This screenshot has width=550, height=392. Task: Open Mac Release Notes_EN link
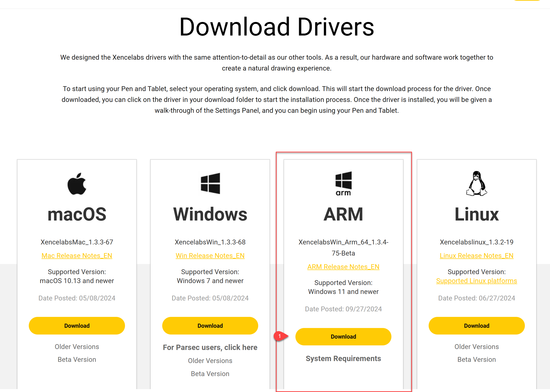tap(77, 256)
